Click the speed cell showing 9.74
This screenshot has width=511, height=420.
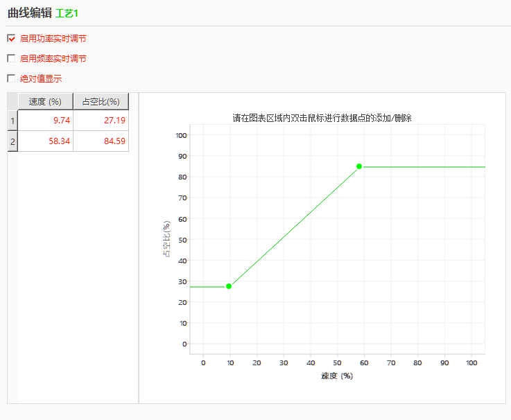(45, 121)
